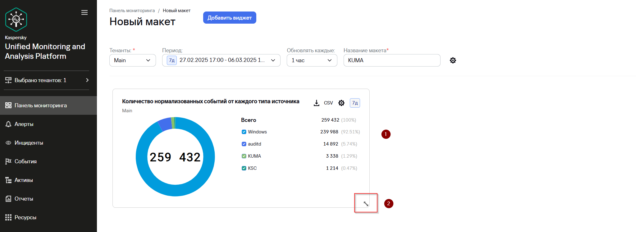Click the 7д badge in the Период field

[172, 60]
